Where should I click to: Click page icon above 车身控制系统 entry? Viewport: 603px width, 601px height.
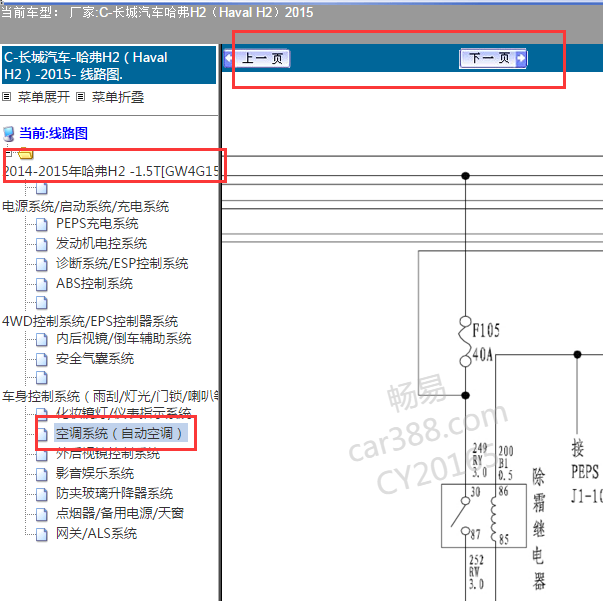[x=42, y=378]
